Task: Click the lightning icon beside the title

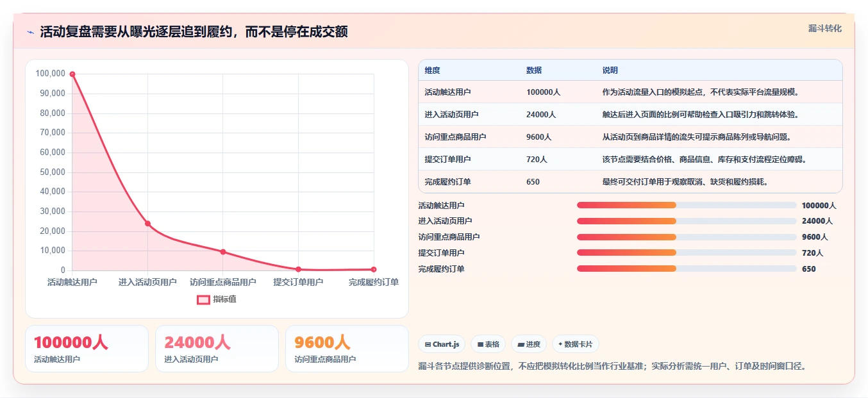Action: coord(30,32)
